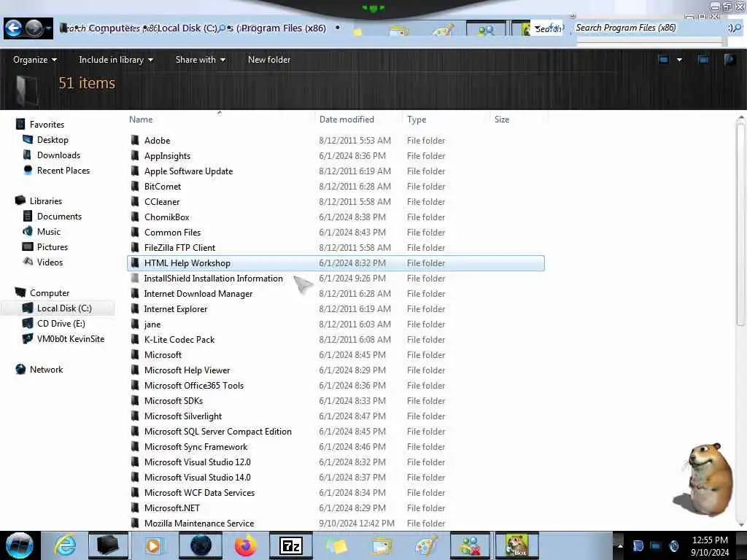Image resolution: width=747 pixels, height=560 pixels.
Task: Select Documents library
Action: [x=59, y=216]
